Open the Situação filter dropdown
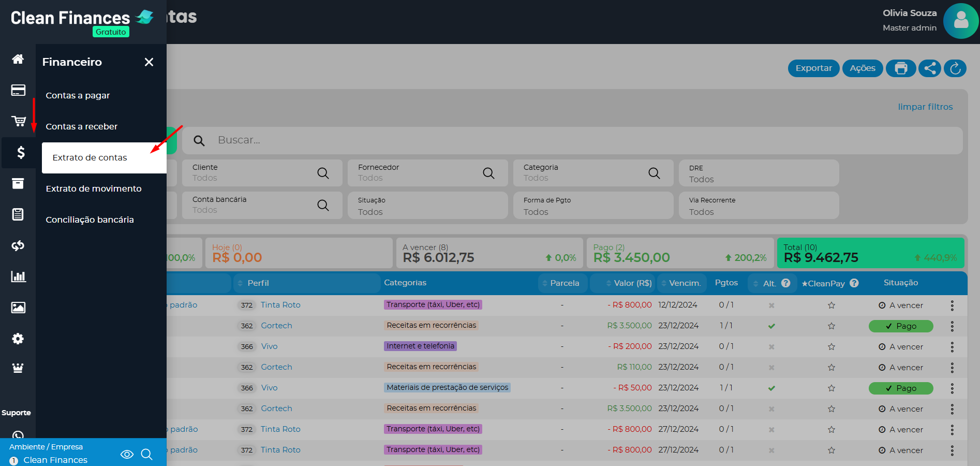 coord(427,206)
